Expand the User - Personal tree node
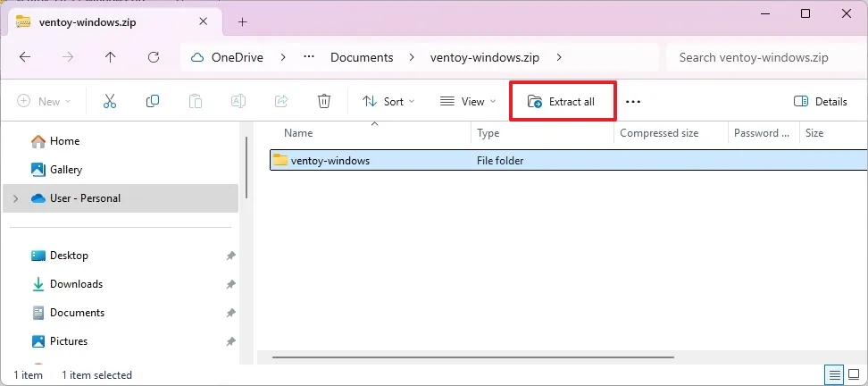This screenshot has height=386, width=868. click(x=15, y=198)
